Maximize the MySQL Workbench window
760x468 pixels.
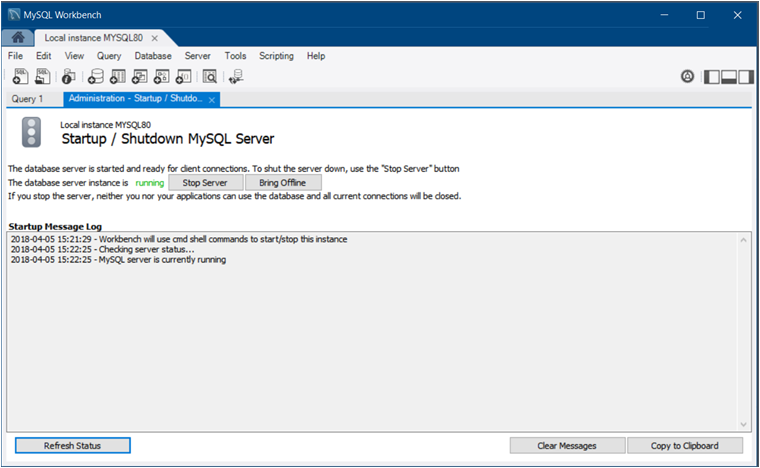pos(701,15)
